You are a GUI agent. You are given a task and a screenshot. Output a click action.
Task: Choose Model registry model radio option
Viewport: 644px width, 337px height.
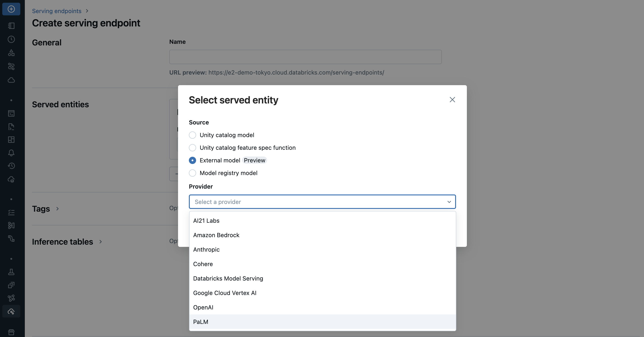click(192, 173)
